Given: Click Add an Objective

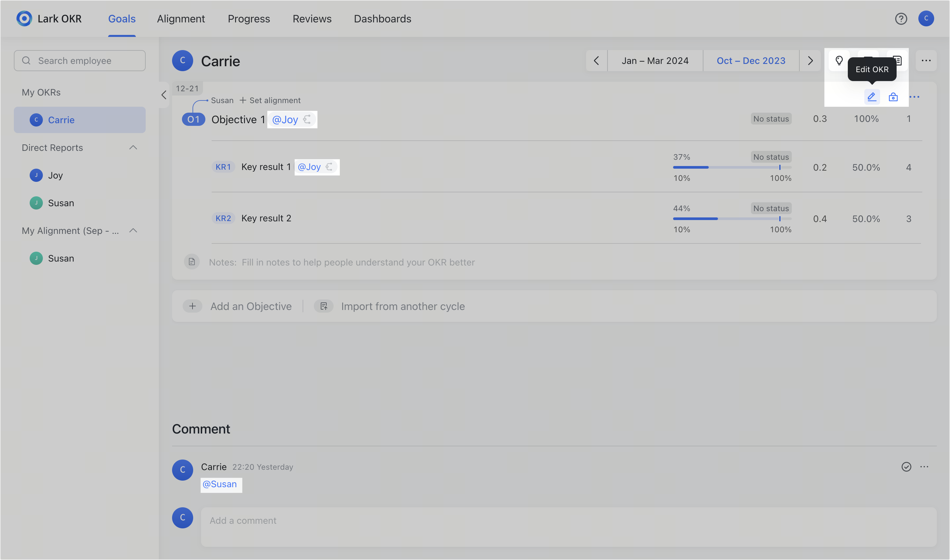Looking at the screenshot, I should (251, 306).
